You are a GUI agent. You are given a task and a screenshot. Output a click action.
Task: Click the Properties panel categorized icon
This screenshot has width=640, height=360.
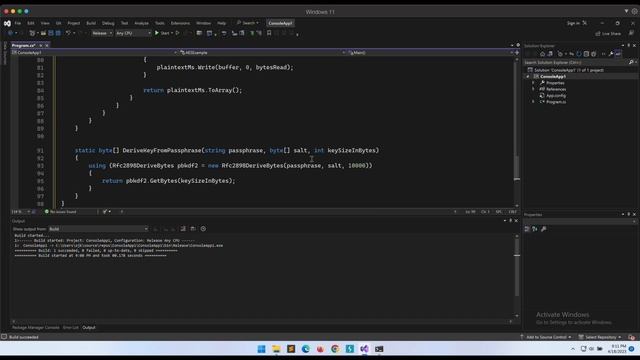click(x=527, y=229)
